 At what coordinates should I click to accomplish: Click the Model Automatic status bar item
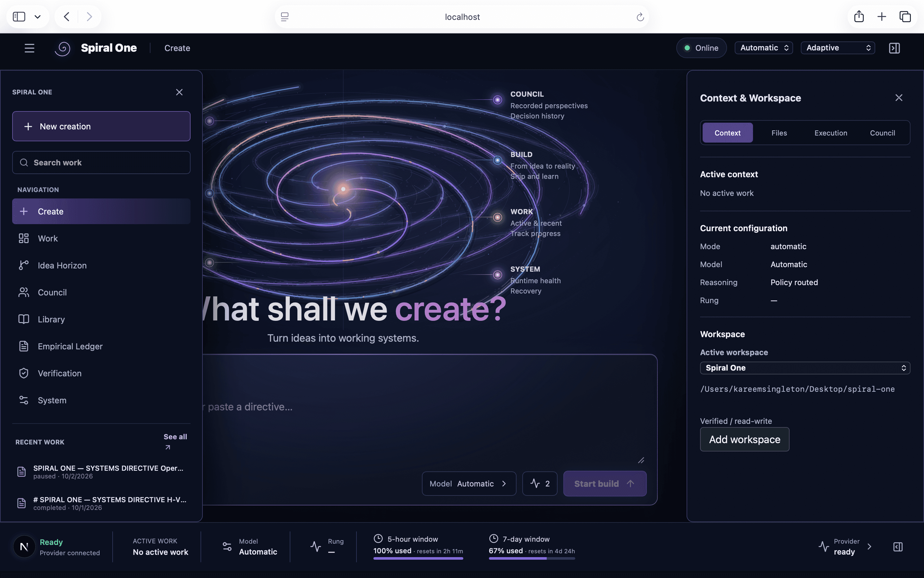(250, 547)
